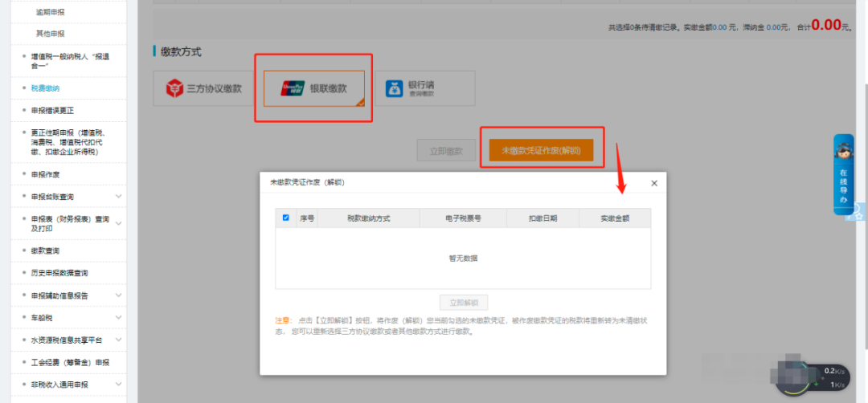Image resolution: width=868 pixels, height=403 pixels.
Task: Open 申报作废 sidebar item
Action: click(x=45, y=174)
